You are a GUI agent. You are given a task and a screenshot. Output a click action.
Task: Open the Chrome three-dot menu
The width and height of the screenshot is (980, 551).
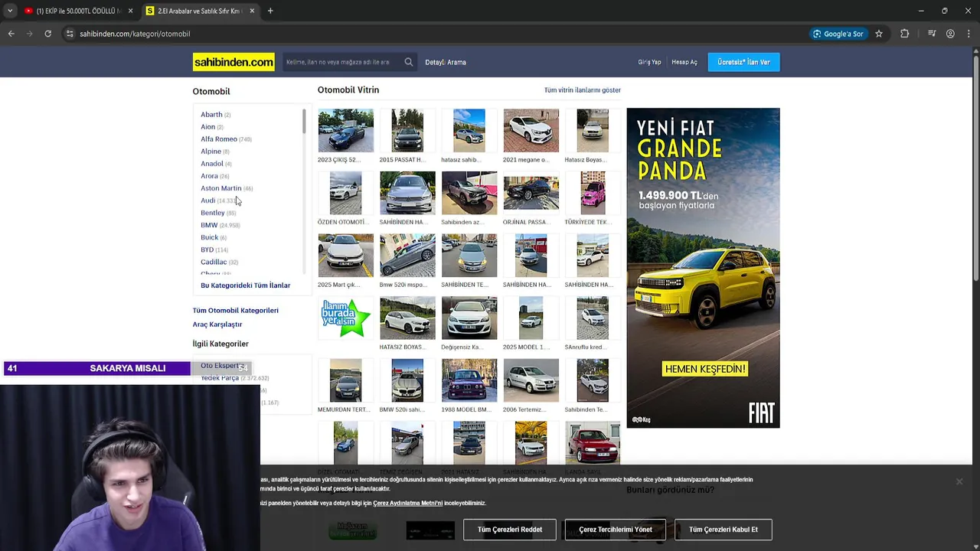968,34
